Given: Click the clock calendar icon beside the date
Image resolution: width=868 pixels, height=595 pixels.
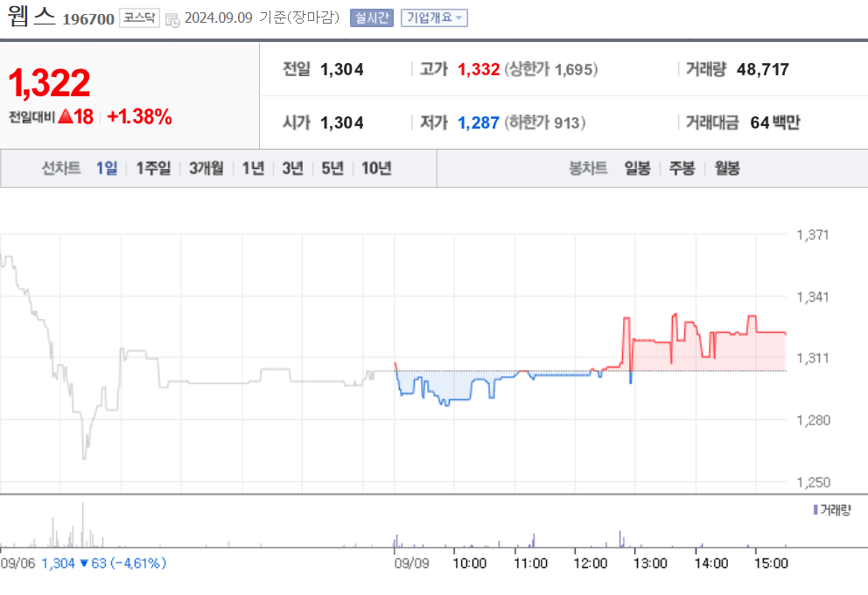Looking at the screenshot, I should [x=172, y=20].
